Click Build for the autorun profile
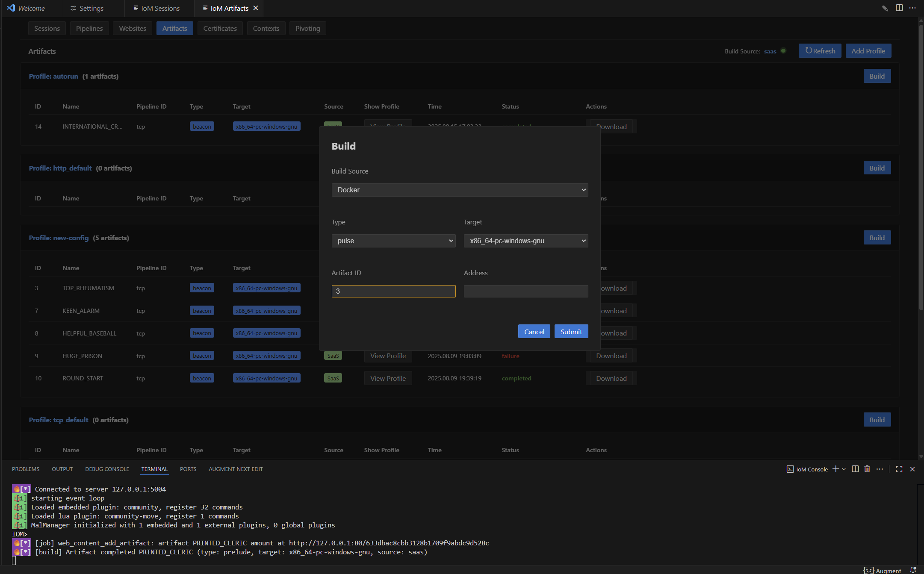 click(877, 76)
